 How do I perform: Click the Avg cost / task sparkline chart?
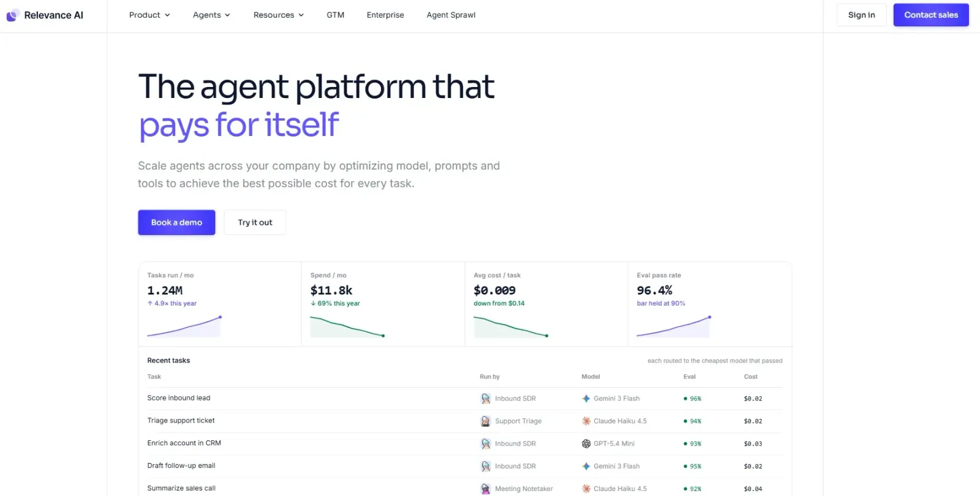(x=511, y=326)
